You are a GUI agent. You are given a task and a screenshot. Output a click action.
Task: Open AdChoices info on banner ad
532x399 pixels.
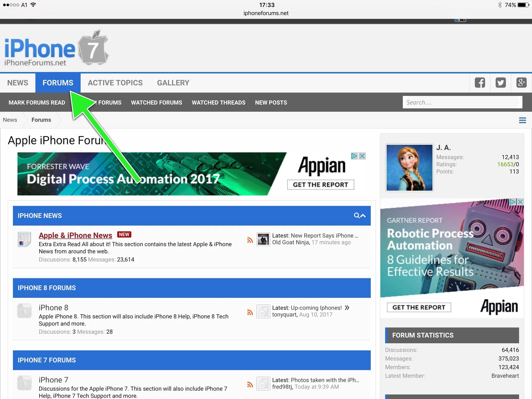point(354,156)
